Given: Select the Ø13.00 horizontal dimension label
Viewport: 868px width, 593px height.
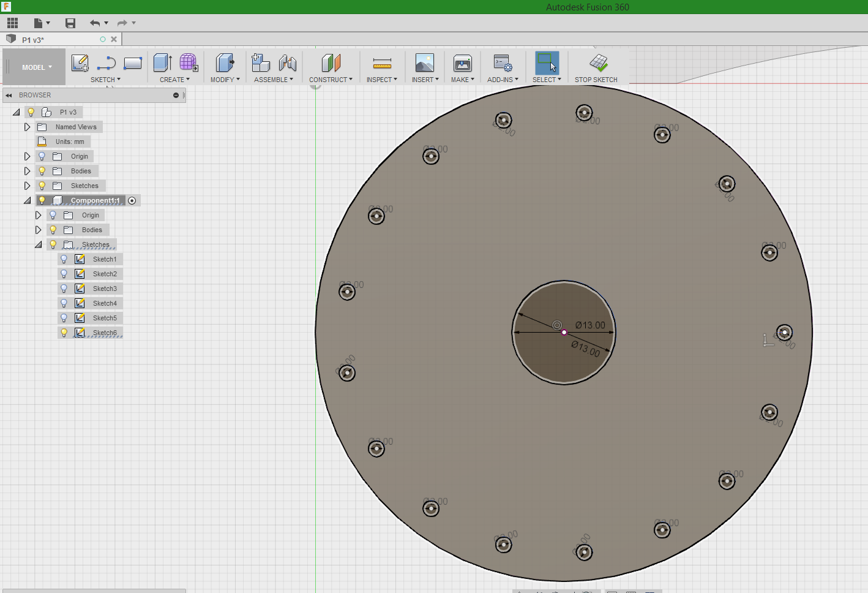Looking at the screenshot, I should (590, 325).
